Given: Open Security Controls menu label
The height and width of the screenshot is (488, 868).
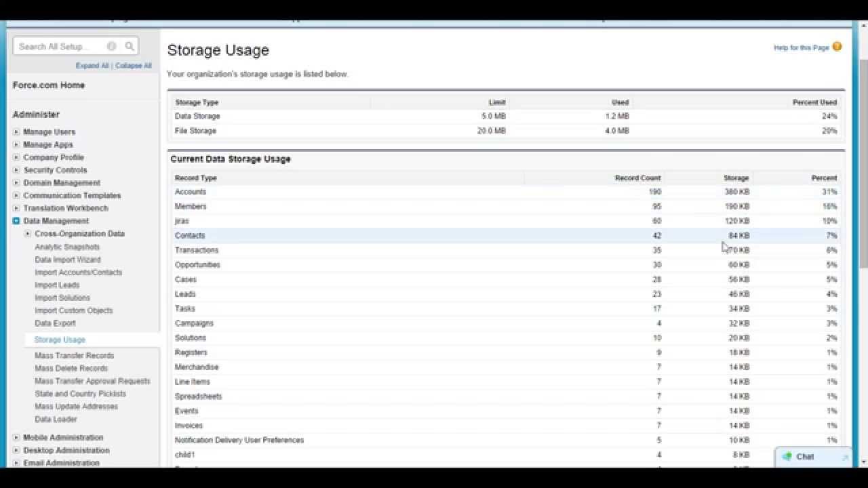Looking at the screenshot, I should [x=55, y=170].
